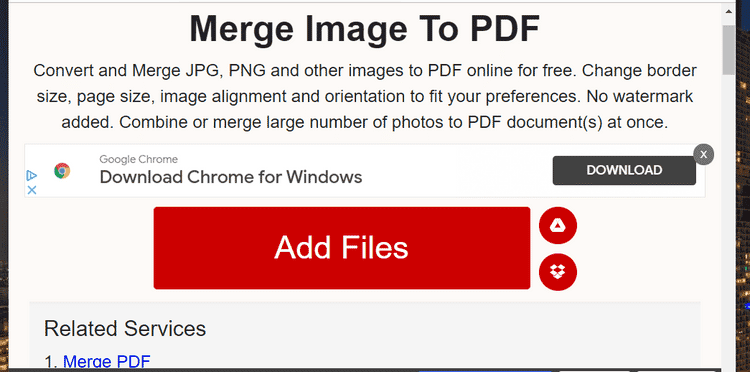Click the Google Chrome advertiser label

coord(138,159)
